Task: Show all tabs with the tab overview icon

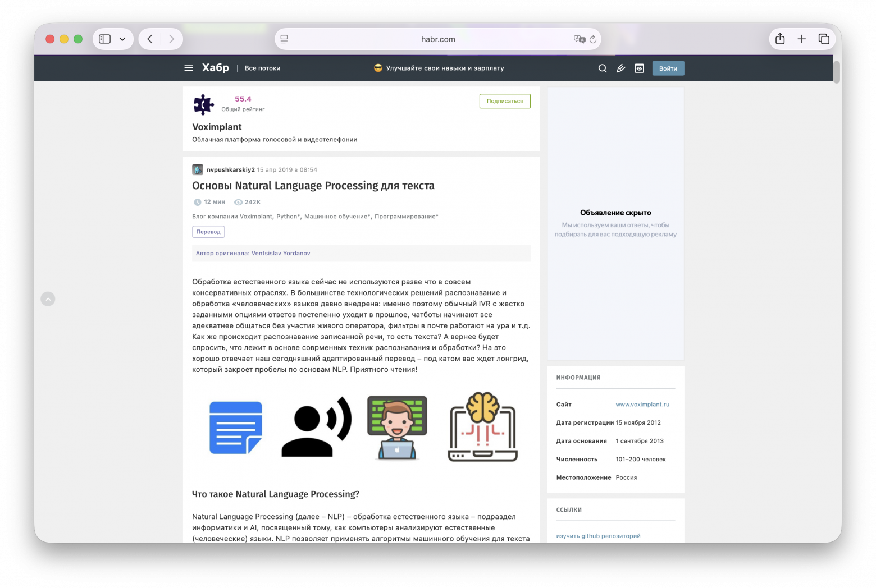Action: (x=824, y=39)
